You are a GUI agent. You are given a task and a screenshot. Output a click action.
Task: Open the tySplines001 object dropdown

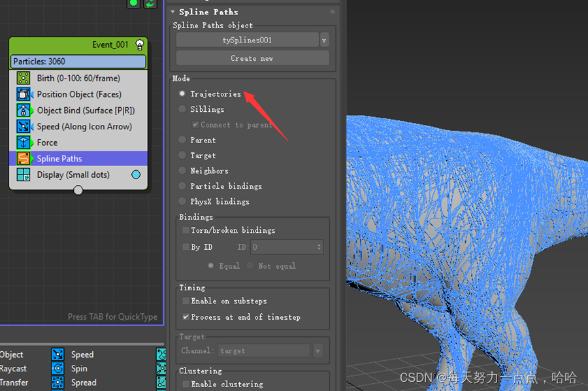325,39
